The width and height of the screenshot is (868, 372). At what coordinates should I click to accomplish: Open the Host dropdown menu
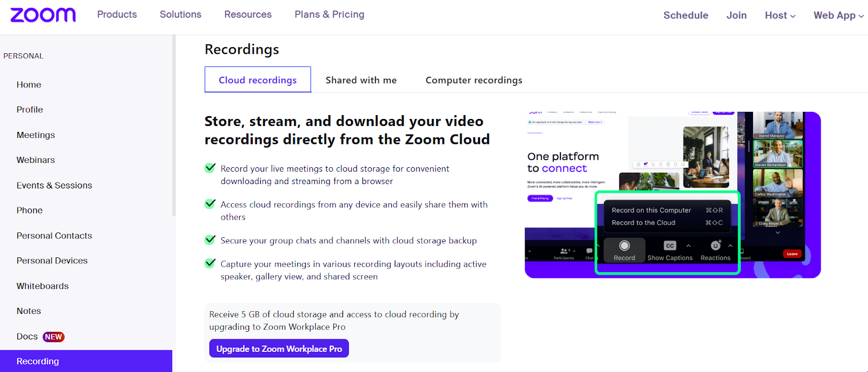tap(780, 15)
